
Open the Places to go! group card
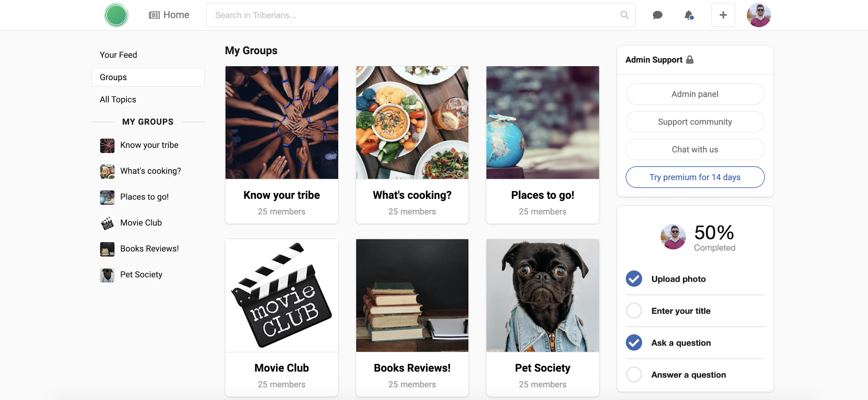click(x=542, y=144)
